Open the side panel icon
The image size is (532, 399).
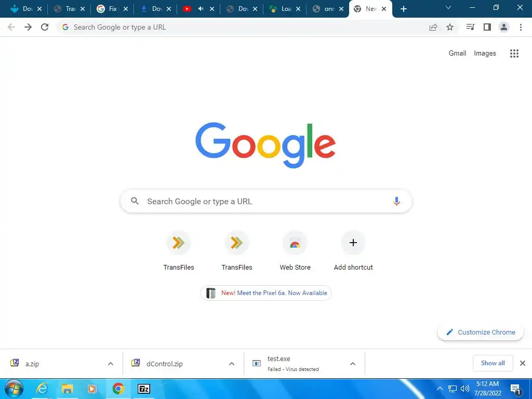click(x=487, y=27)
